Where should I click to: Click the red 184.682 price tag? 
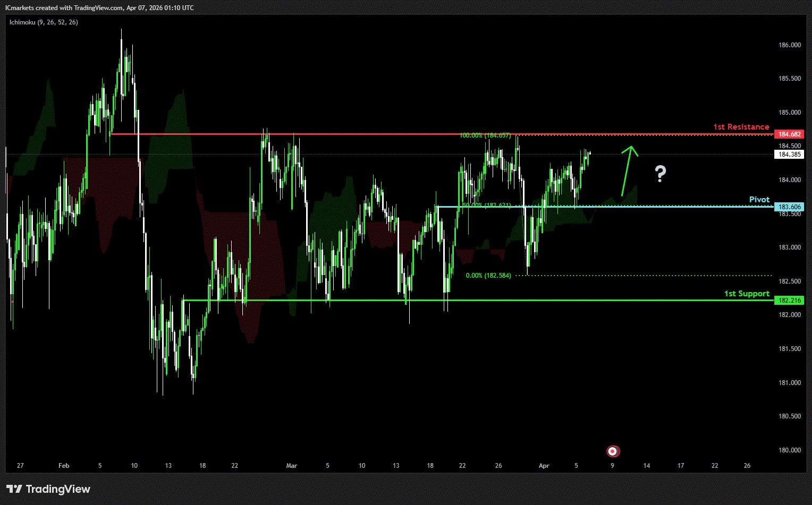click(x=789, y=134)
